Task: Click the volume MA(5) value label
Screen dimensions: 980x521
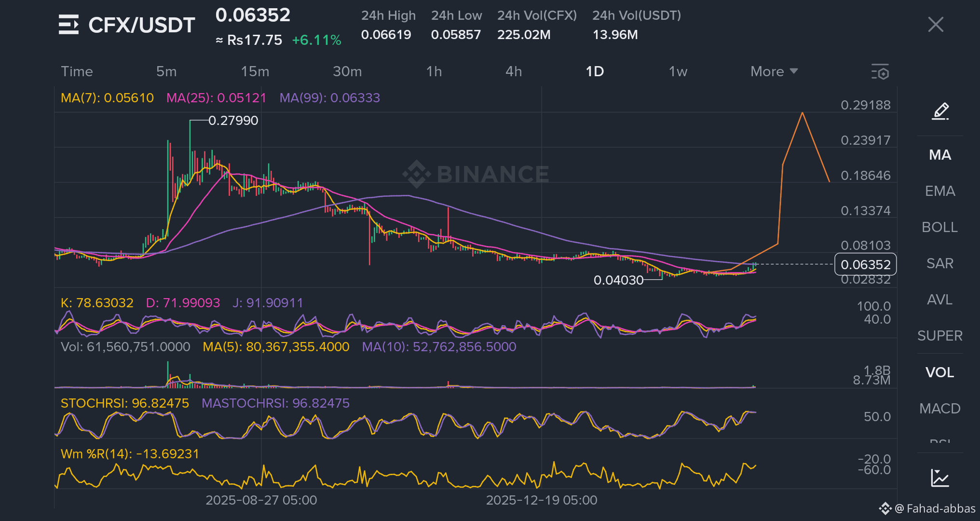Action: tap(276, 347)
